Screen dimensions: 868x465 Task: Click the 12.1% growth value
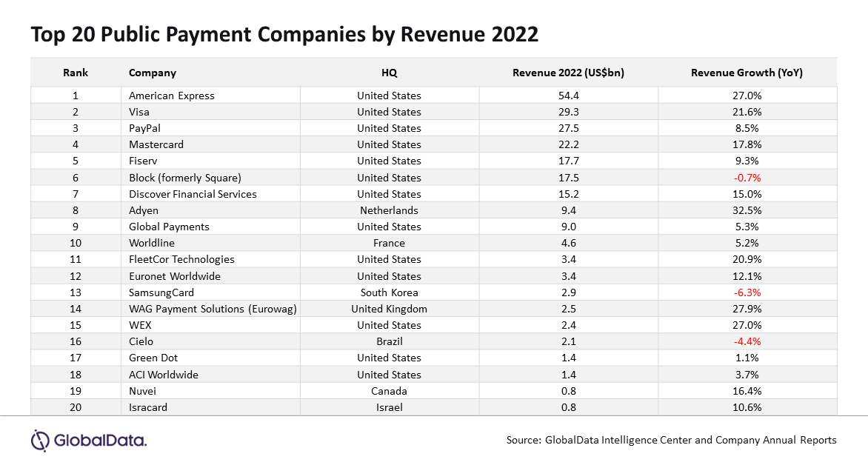747,276
